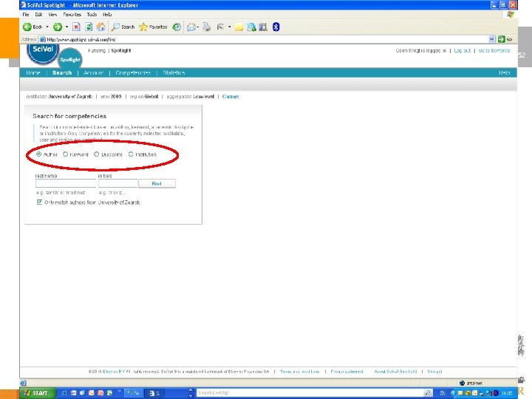
Task: Expand the address bar URL dropdown
Action: click(491, 39)
